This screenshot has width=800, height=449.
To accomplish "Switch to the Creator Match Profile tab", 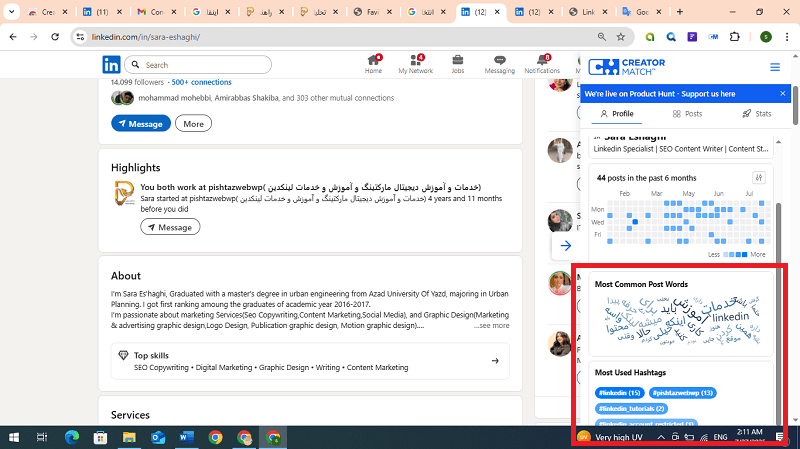I will [617, 114].
